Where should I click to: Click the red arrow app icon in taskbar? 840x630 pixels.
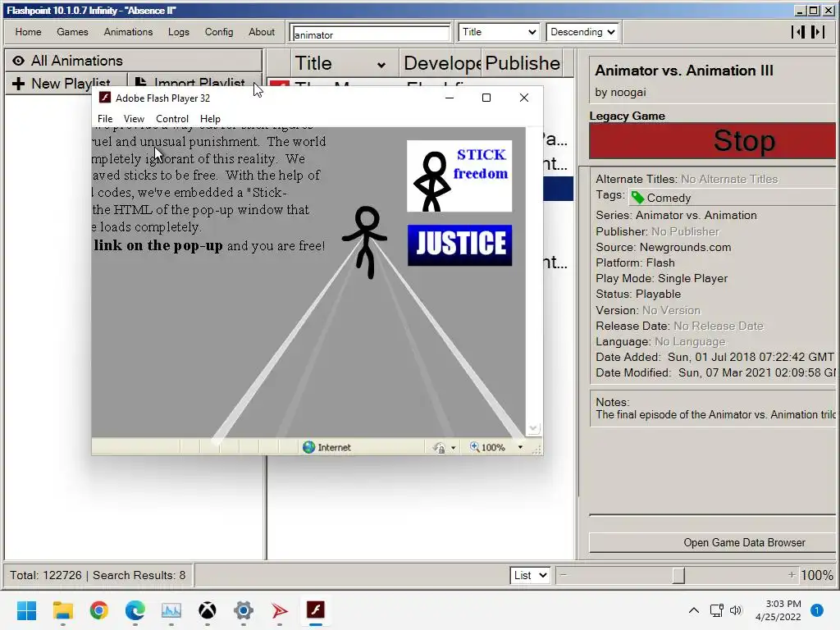(x=279, y=610)
